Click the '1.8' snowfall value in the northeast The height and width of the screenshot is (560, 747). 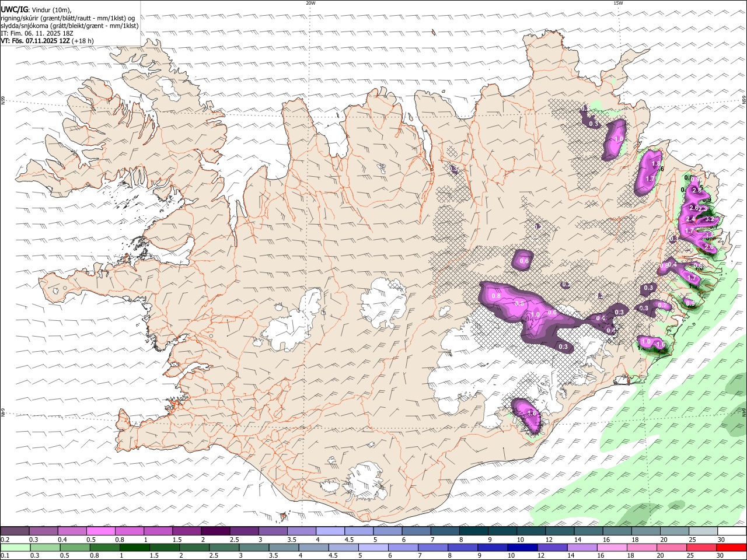[656, 164]
